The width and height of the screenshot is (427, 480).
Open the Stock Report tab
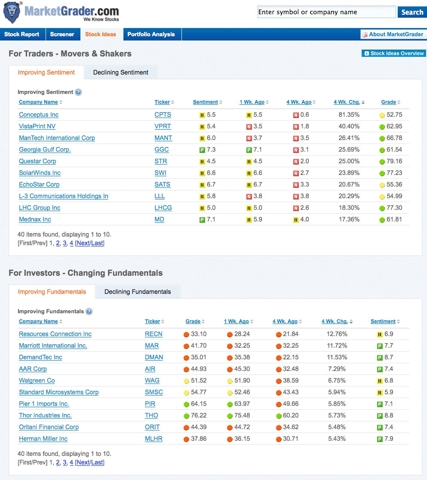(x=22, y=34)
